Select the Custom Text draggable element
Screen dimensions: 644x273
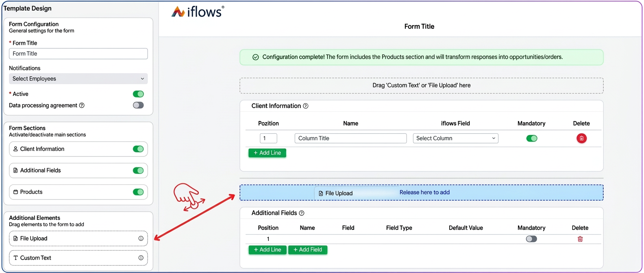click(x=78, y=258)
